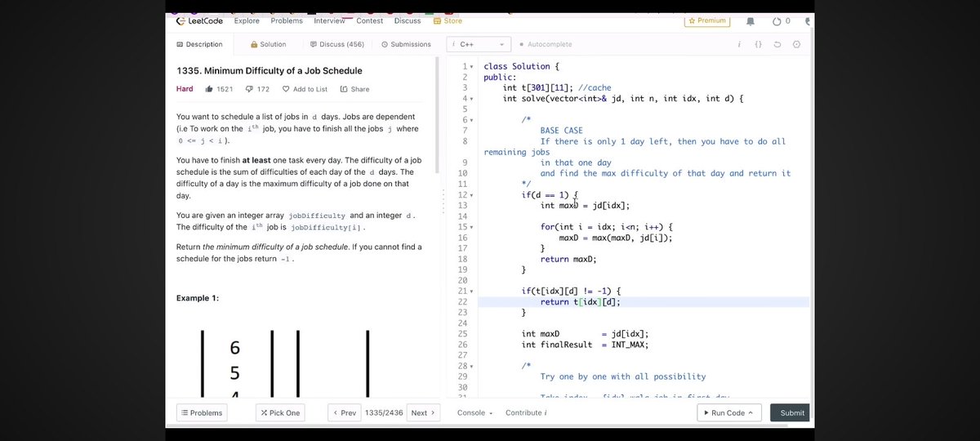Expand the Console panel

click(x=474, y=412)
